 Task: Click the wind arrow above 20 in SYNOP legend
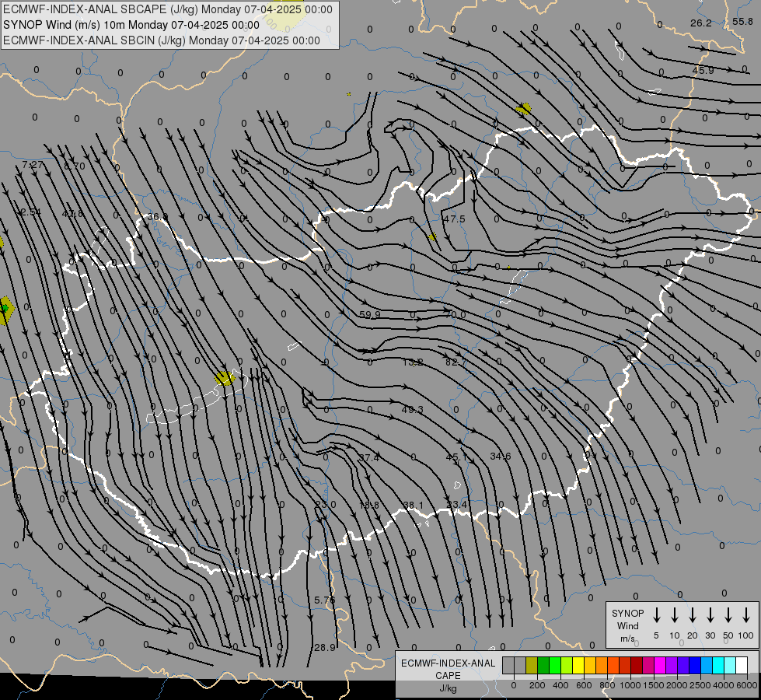[x=692, y=615]
